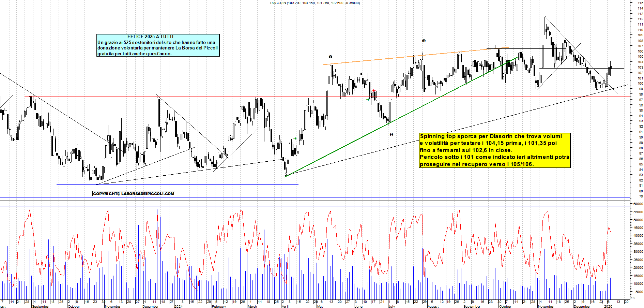This screenshot has width=644, height=308.
Task: Click price level 115 on price axis
Action: [640, 3]
